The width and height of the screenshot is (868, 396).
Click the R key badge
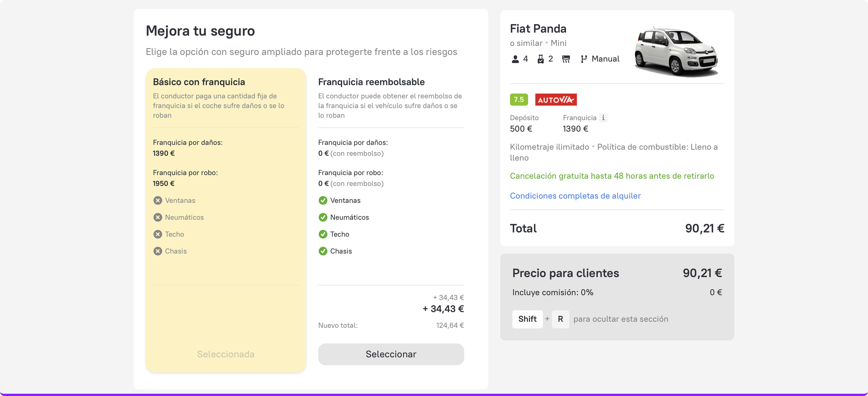click(x=560, y=319)
